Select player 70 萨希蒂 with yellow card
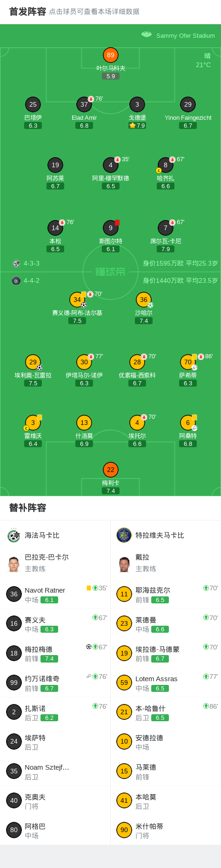The image size is (221, 868). click(x=188, y=362)
